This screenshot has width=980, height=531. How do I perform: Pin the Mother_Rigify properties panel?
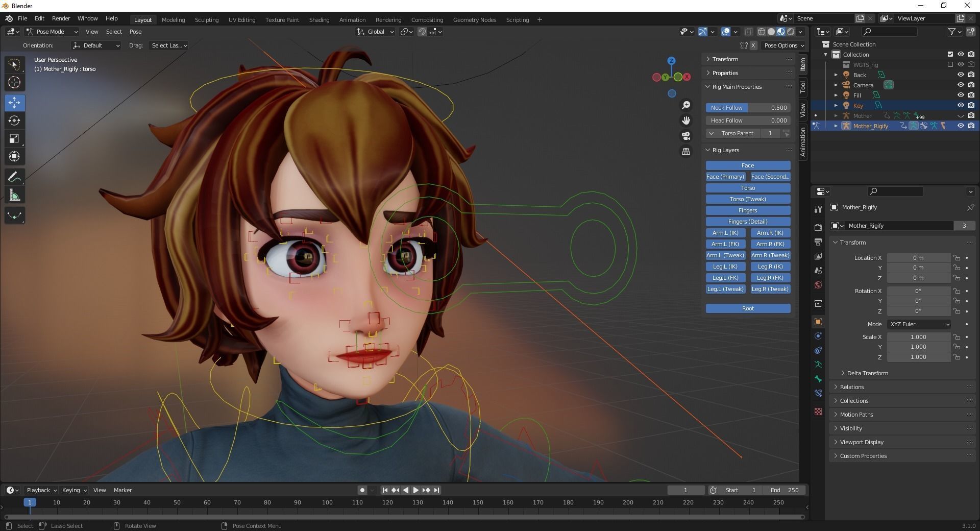(x=970, y=207)
